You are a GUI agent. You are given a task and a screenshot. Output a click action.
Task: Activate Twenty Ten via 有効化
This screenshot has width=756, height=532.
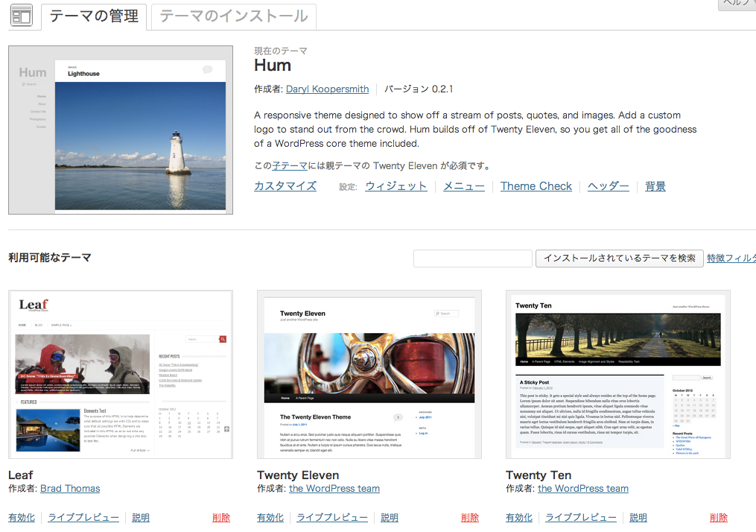click(519, 518)
